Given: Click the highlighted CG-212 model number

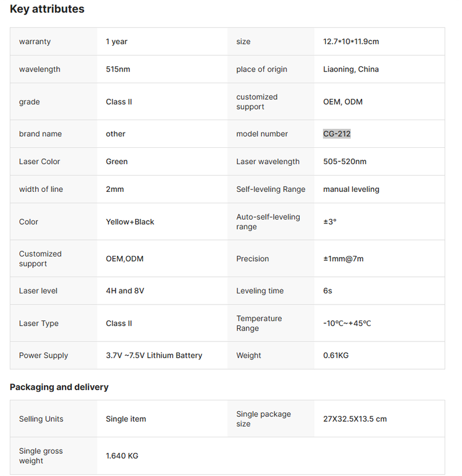Looking at the screenshot, I should pyautogui.click(x=337, y=134).
